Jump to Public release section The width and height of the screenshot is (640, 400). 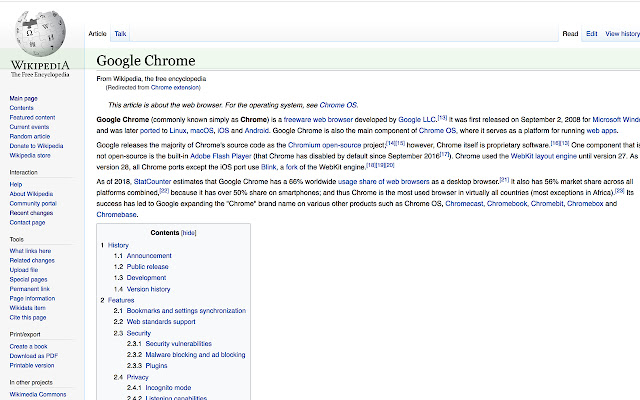147,267
